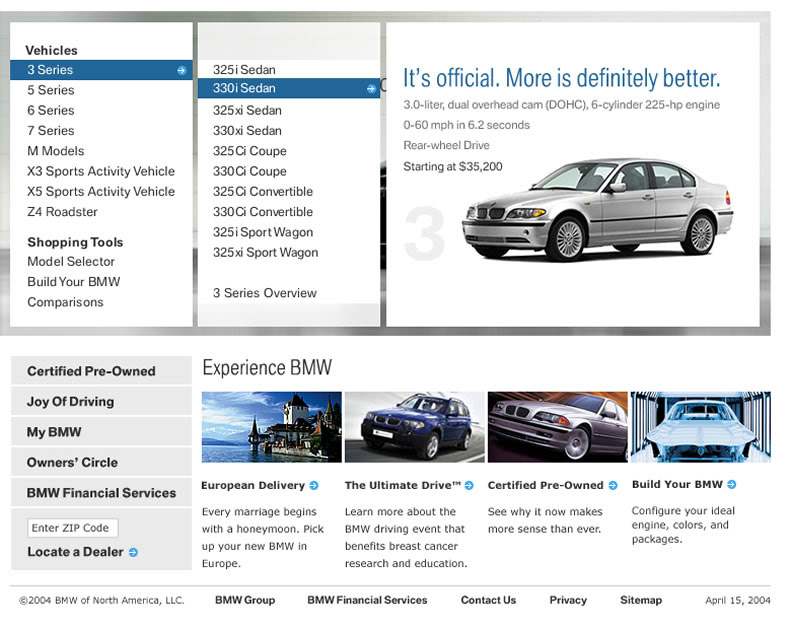This screenshot has height=629, width=791.
Task: Open Owners' Circle section
Action: pos(101,462)
